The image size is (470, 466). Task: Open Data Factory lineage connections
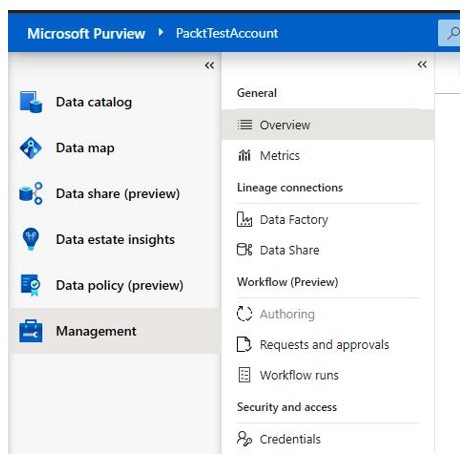click(x=328, y=219)
